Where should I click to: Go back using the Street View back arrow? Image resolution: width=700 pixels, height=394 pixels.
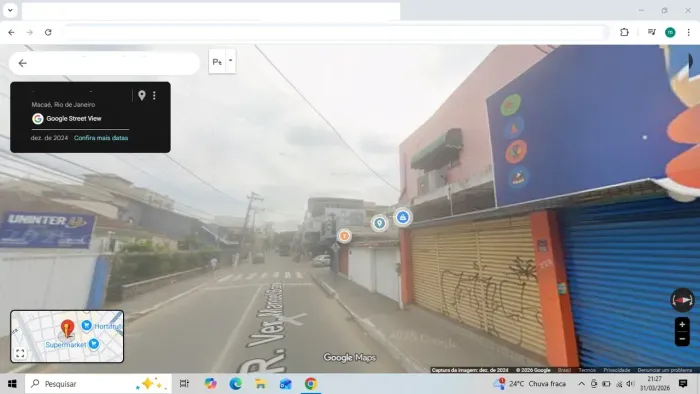tap(22, 63)
